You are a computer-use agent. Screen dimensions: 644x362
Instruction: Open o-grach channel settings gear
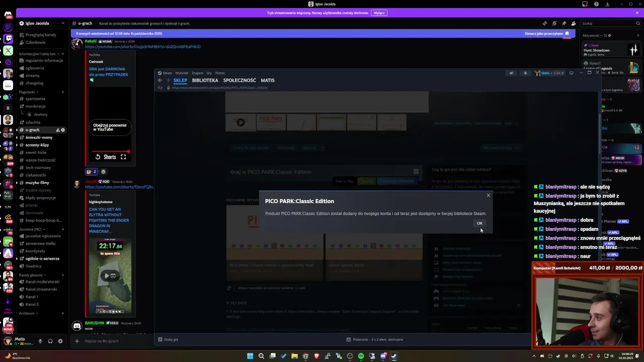click(63, 130)
